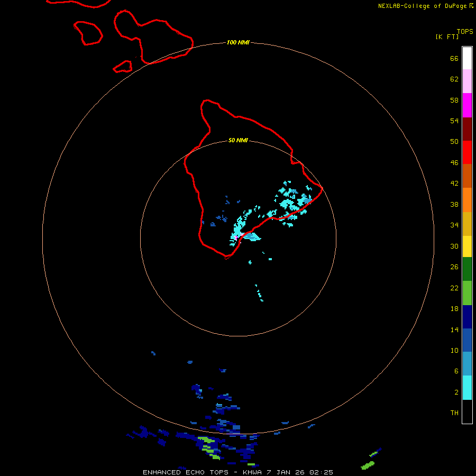This screenshot has width=476, height=476.
Task: Click the legend value 34
Action: coord(454,225)
